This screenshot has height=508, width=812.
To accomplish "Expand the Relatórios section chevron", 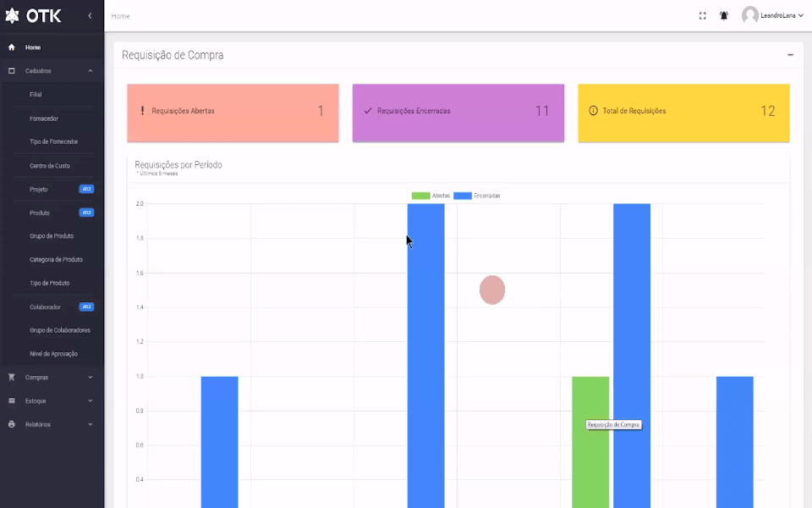I will click(91, 424).
